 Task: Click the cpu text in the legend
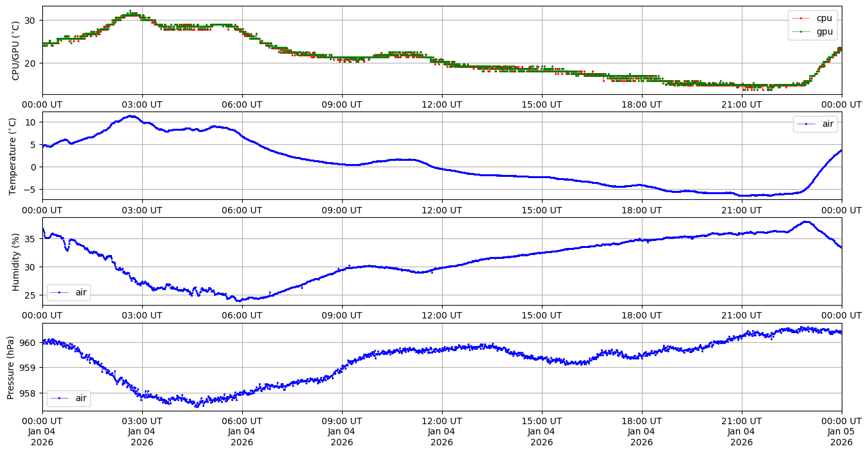pyautogui.click(x=824, y=18)
